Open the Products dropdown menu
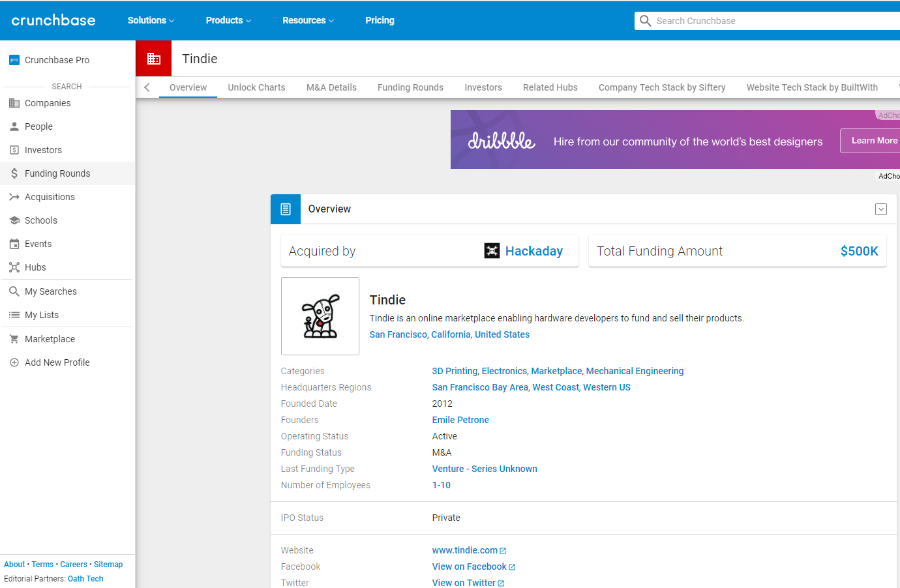Image resolution: width=900 pixels, height=588 pixels. (x=228, y=20)
